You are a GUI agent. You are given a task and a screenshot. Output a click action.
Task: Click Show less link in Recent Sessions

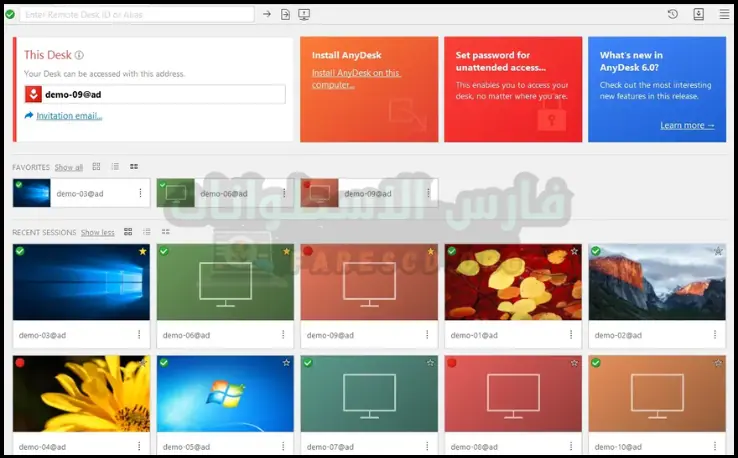point(97,232)
